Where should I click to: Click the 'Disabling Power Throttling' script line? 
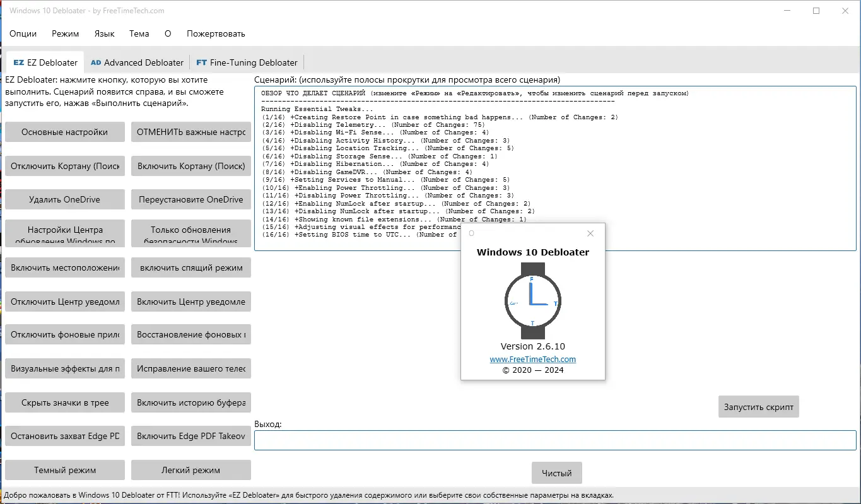pyautogui.click(x=387, y=196)
